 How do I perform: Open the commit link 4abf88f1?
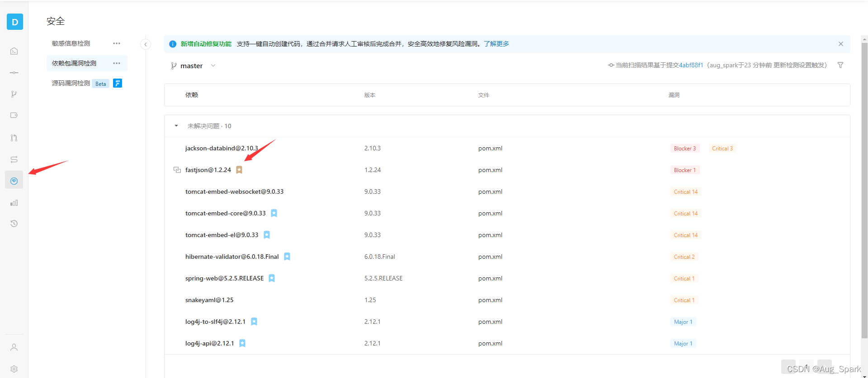pos(691,65)
